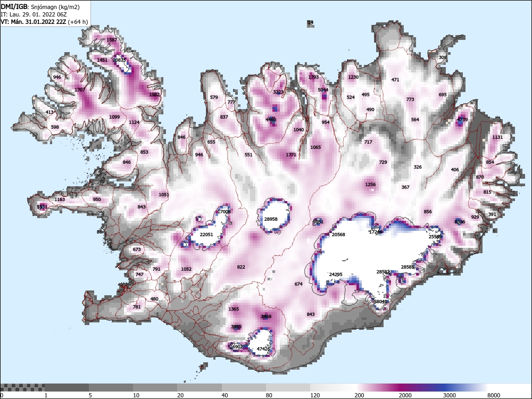Click the blue legend gradient between 3000 and 8000
Image resolution: width=532 pixels, height=399 pixels.
465,387
